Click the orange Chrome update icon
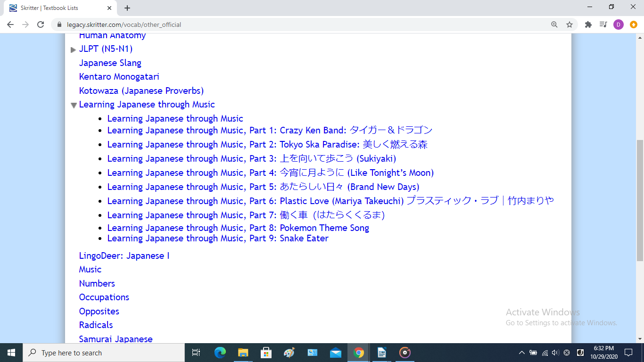 pyautogui.click(x=634, y=25)
